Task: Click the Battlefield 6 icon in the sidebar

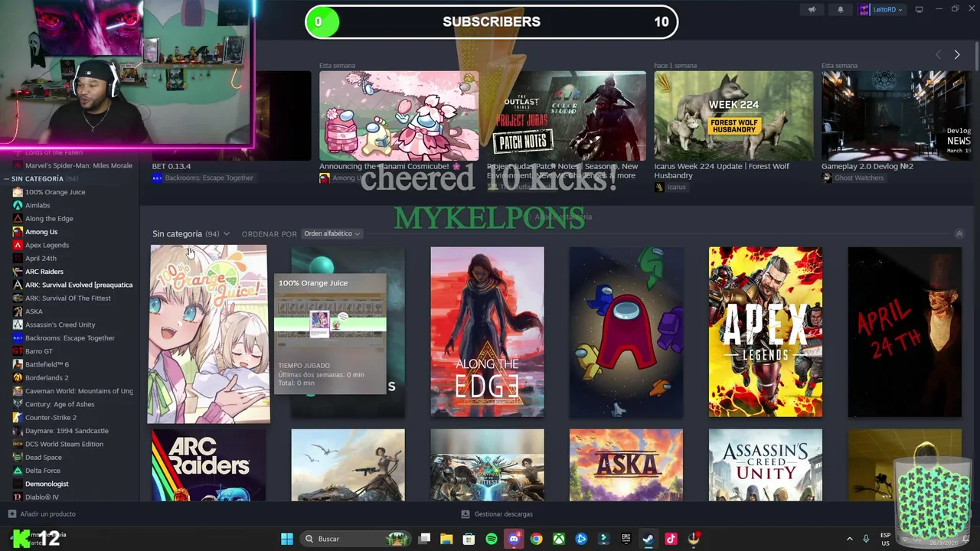Action: [x=18, y=364]
